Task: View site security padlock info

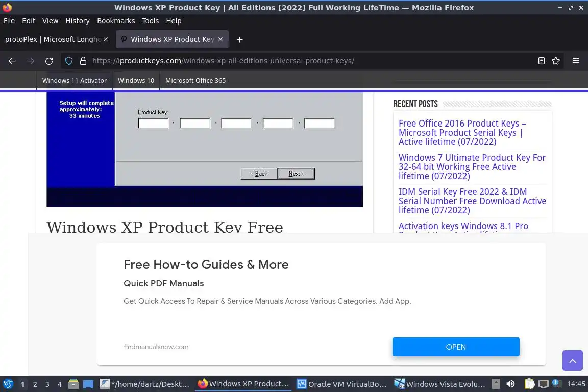Action: [83, 61]
